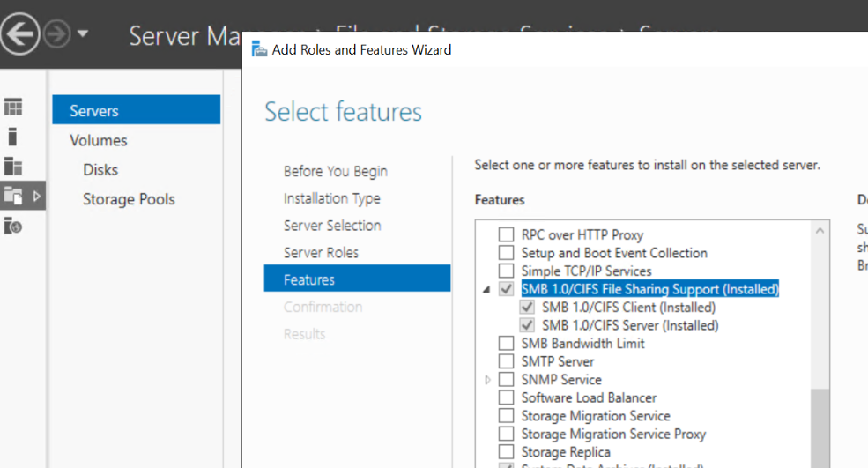Go back with the Server Manager back arrow
This screenshot has width=868, height=468.
pos(20,33)
